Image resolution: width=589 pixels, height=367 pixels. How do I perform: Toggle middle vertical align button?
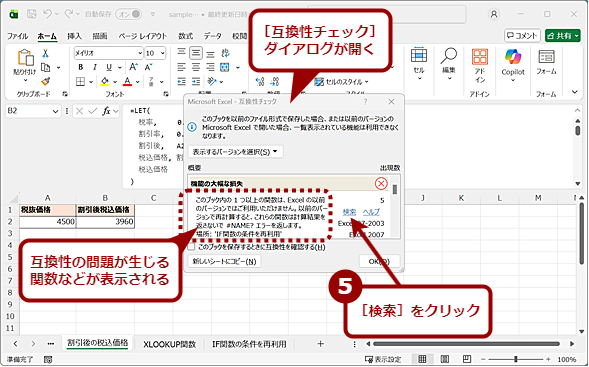(x=196, y=53)
